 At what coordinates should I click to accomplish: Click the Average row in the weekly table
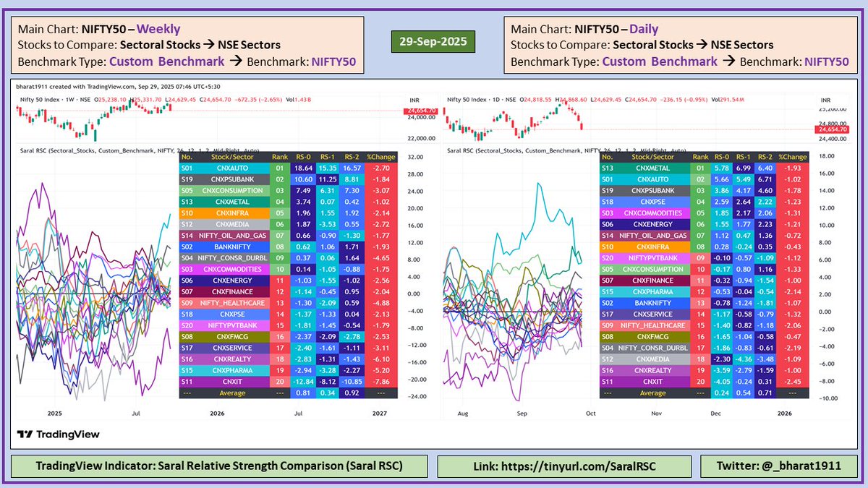coord(288,393)
